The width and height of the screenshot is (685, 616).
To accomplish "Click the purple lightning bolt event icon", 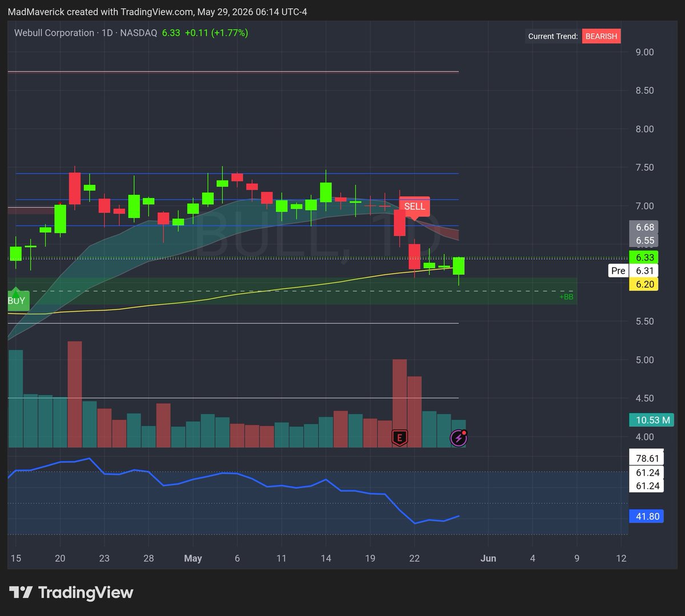I will coord(458,437).
